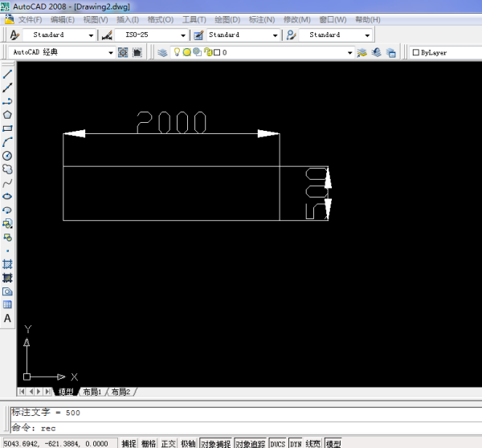This screenshot has height=448, width=482.
Task: Open the 绘图(D) menu
Action: click(227, 19)
